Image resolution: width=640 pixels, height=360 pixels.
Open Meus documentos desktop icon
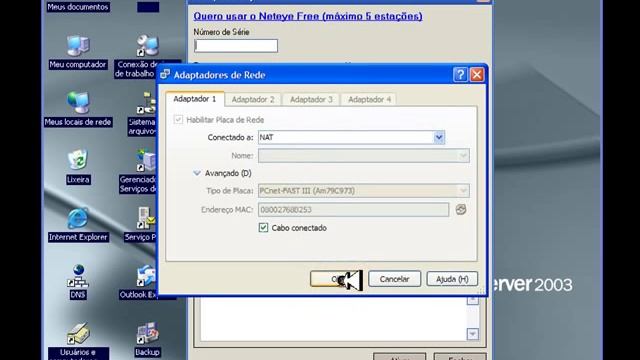pos(78,7)
